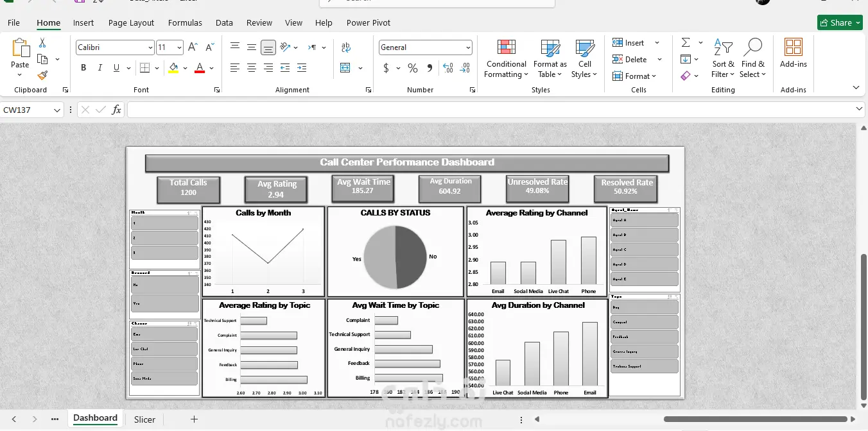Click the Paste clipboard icon
Screen dimensions: 868x431
(21, 49)
